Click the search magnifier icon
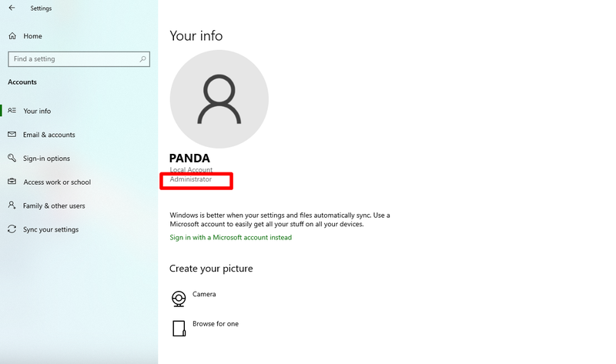This screenshot has width=616, height=364. click(x=142, y=59)
